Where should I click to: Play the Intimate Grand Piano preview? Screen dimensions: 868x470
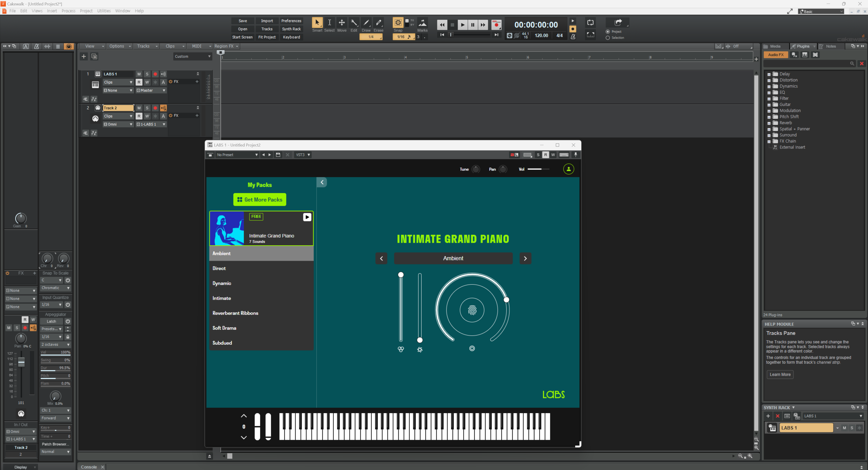point(307,217)
